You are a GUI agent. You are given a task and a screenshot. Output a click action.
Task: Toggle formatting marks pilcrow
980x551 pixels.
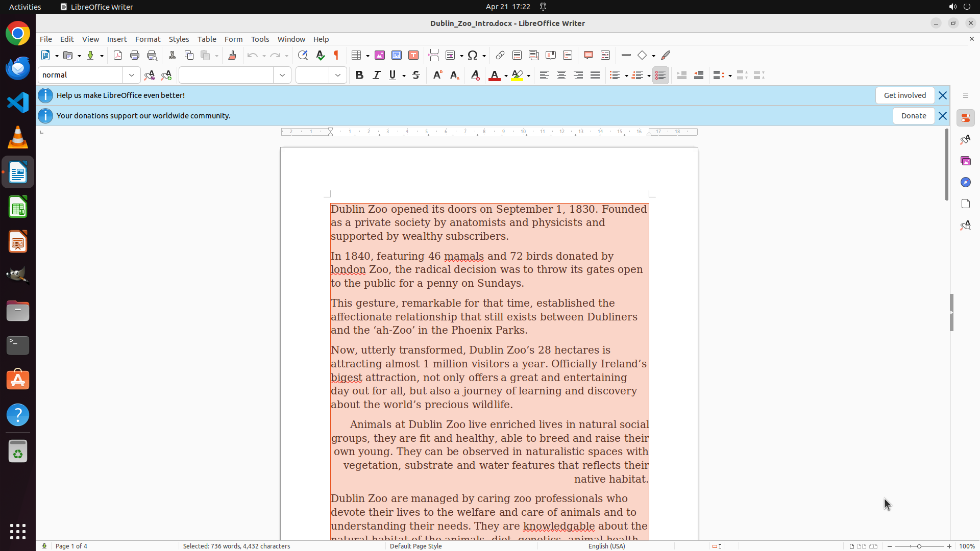click(336, 55)
